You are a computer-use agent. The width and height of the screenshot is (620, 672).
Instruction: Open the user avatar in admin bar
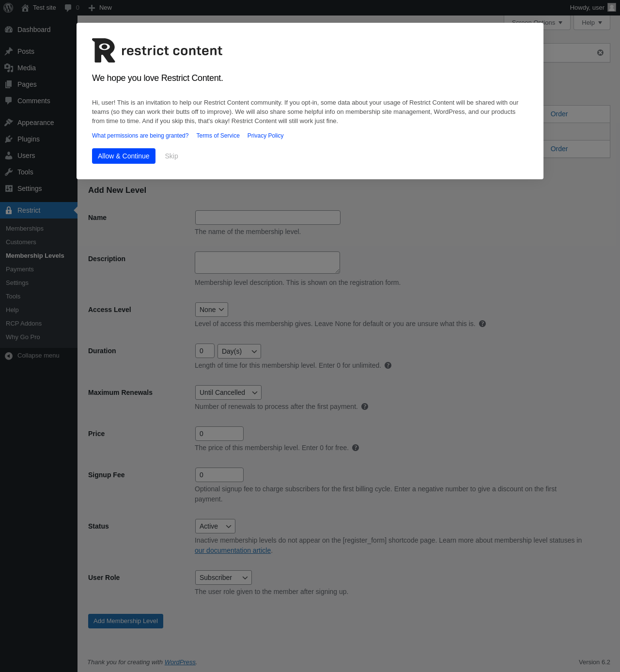tap(612, 7)
